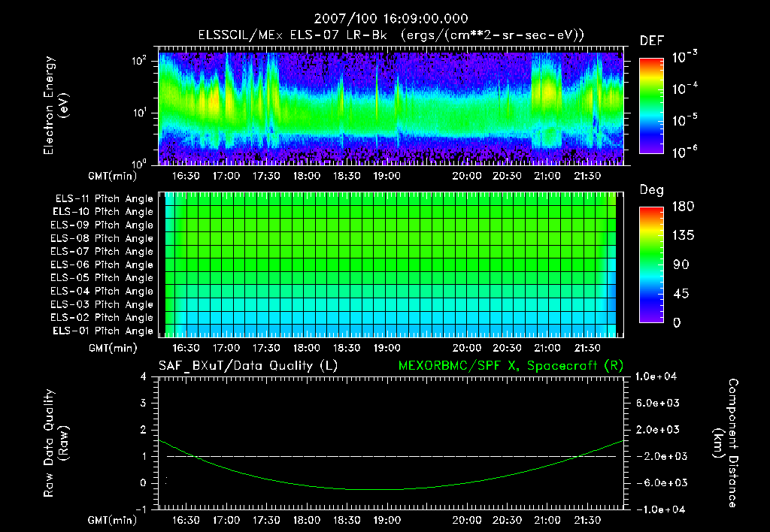Click the '-1' tick on Raw Data Quality axis
Screen dimensions: 770x532
141,509
